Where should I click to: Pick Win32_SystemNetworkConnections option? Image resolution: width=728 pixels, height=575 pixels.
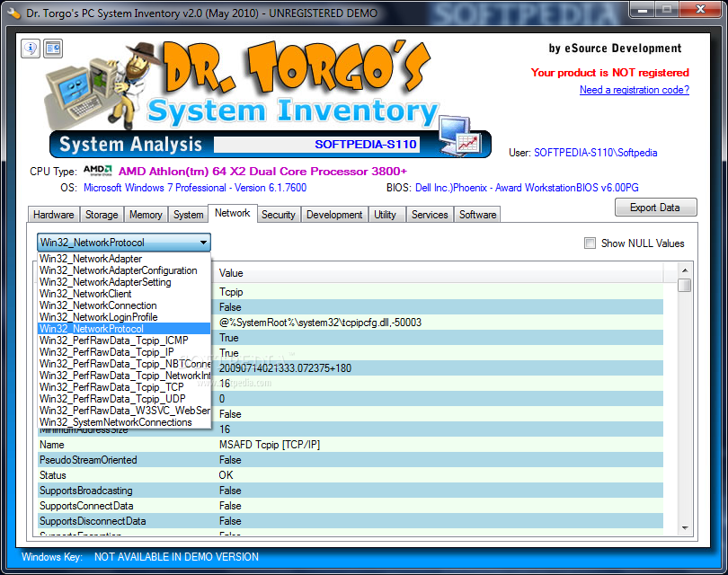(123, 422)
